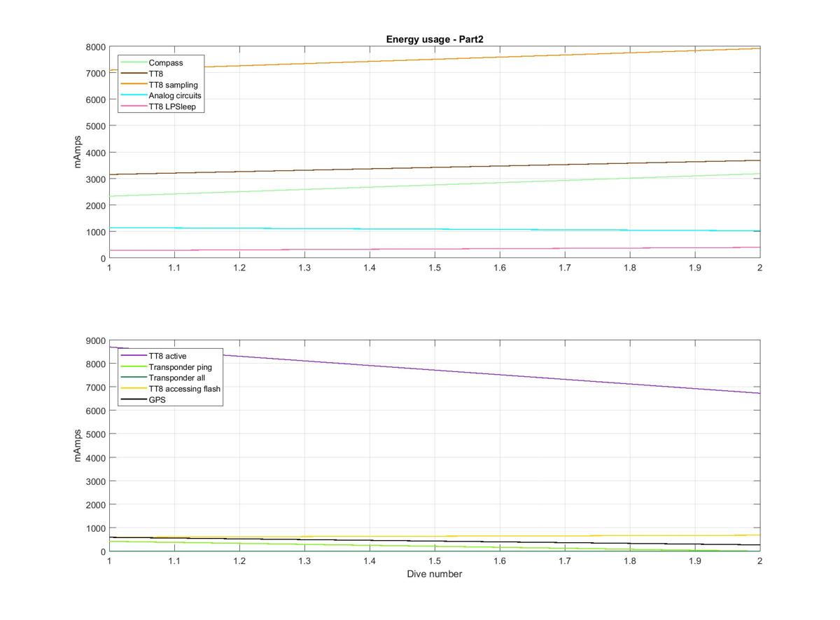Click the cyan Analog circuits legend line sample
This screenshot has width=840, height=620.
133,95
